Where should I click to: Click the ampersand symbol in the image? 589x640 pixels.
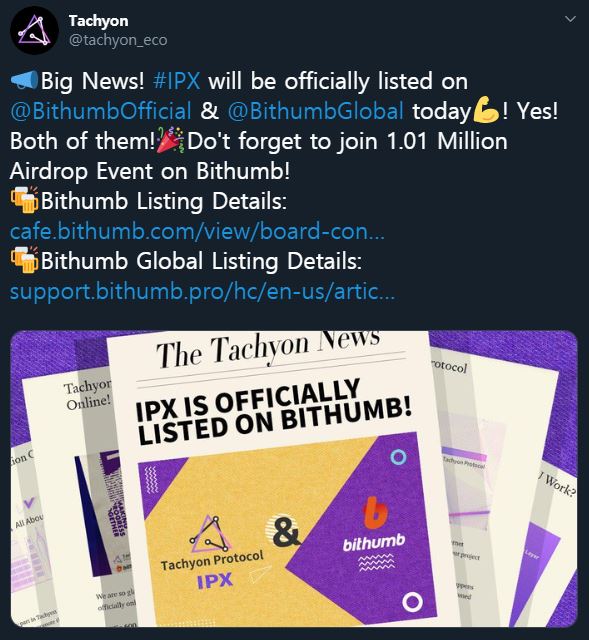tap(284, 531)
